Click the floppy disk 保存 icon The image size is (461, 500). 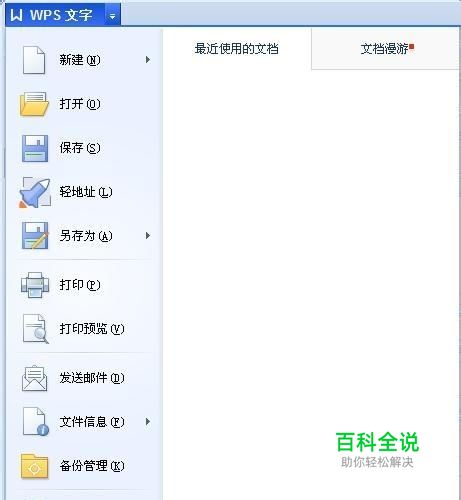35,148
